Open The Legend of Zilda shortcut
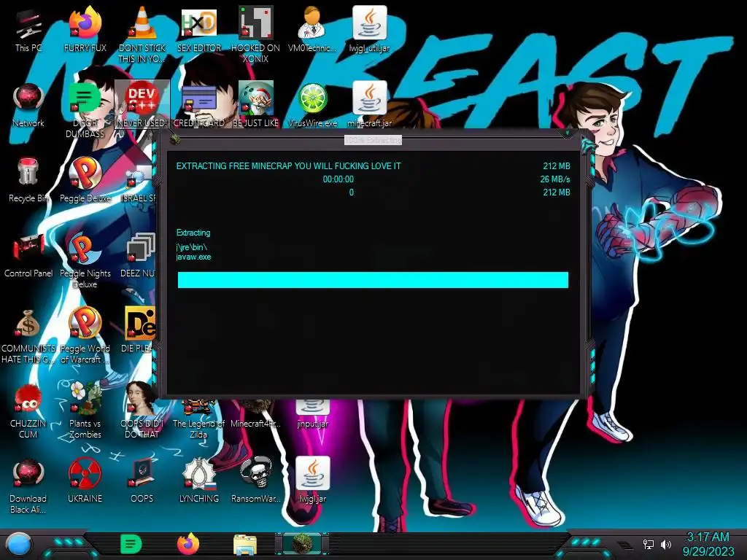The image size is (747, 560). click(x=198, y=419)
